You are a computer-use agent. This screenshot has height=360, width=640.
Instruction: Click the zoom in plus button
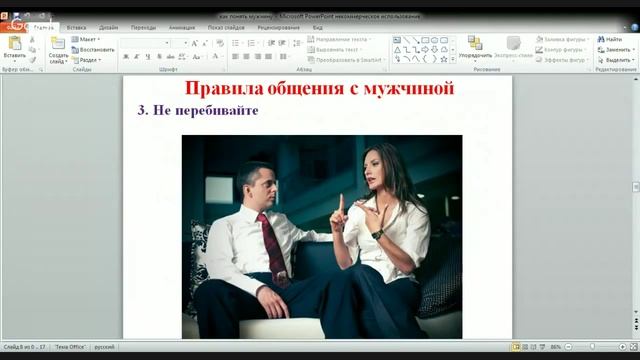(x=622, y=347)
